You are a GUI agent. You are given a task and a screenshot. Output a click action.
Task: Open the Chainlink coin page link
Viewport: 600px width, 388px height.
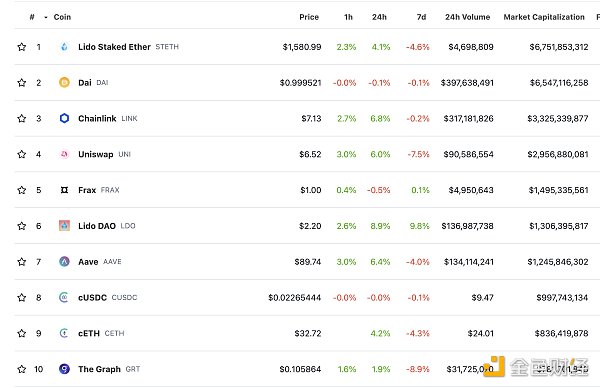click(97, 118)
